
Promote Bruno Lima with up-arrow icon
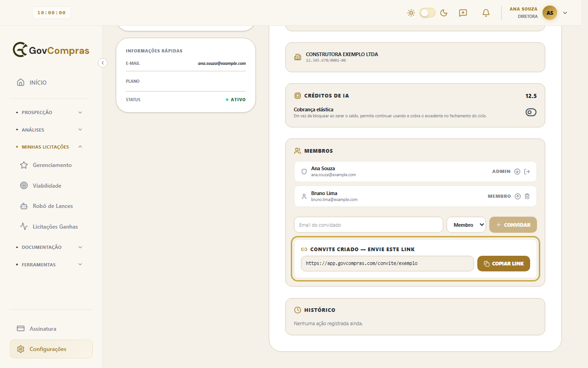click(518, 196)
